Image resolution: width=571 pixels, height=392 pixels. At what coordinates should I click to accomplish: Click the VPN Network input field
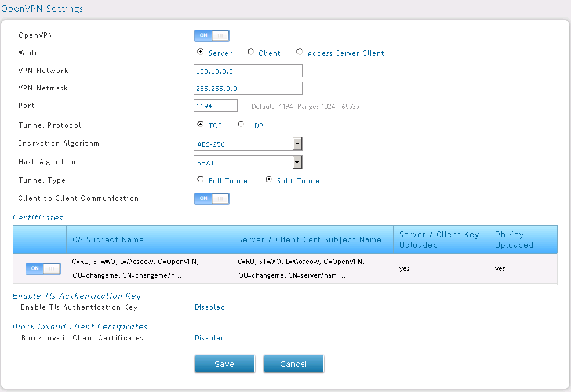pyautogui.click(x=248, y=71)
